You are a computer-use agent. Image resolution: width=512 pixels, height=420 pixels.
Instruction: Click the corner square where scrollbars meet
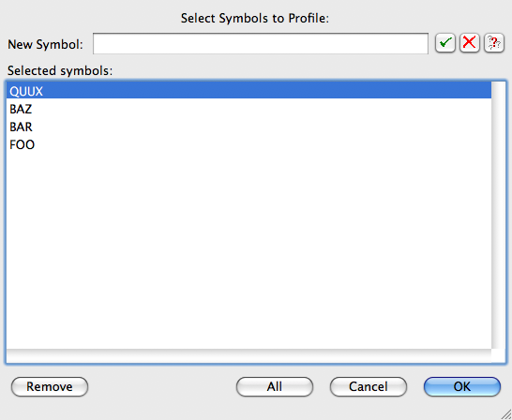pos(498,355)
